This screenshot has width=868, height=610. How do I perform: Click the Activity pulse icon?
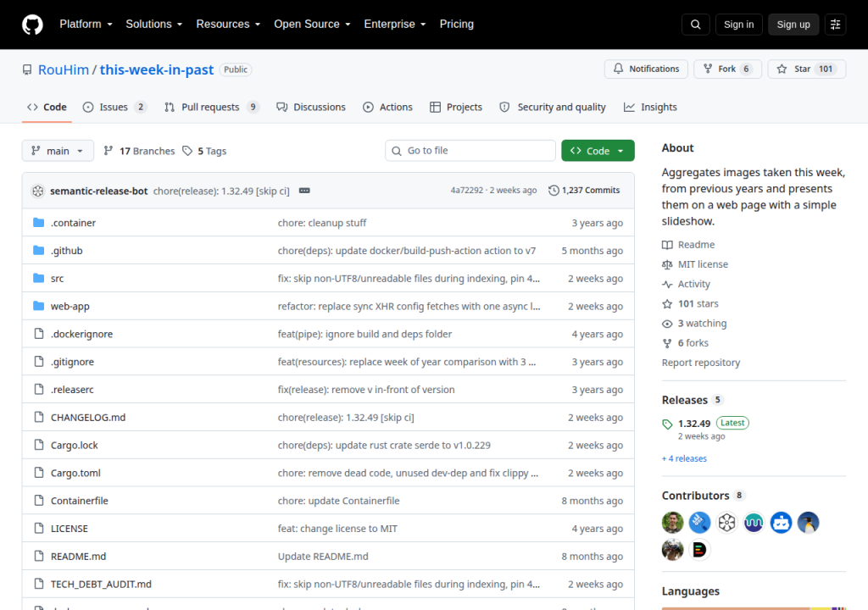point(667,284)
